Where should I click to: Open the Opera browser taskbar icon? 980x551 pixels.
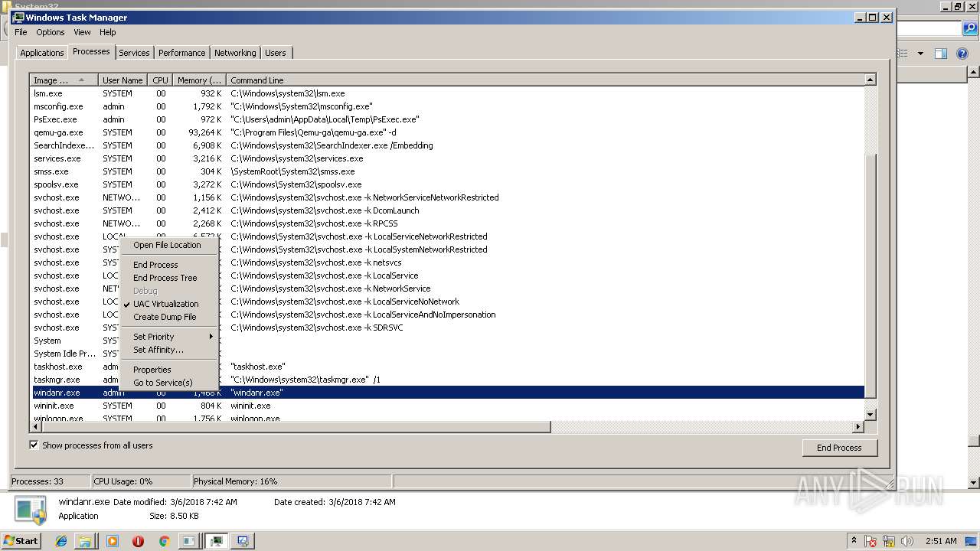tap(138, 541)
